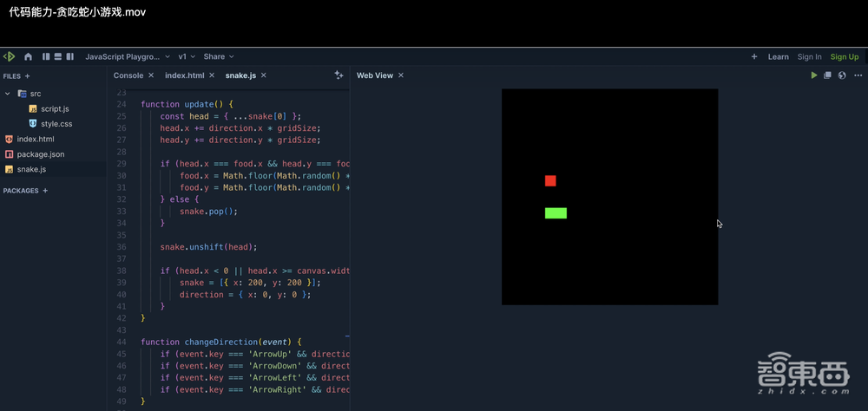Click the style.css file type icon

pos(33,124)
